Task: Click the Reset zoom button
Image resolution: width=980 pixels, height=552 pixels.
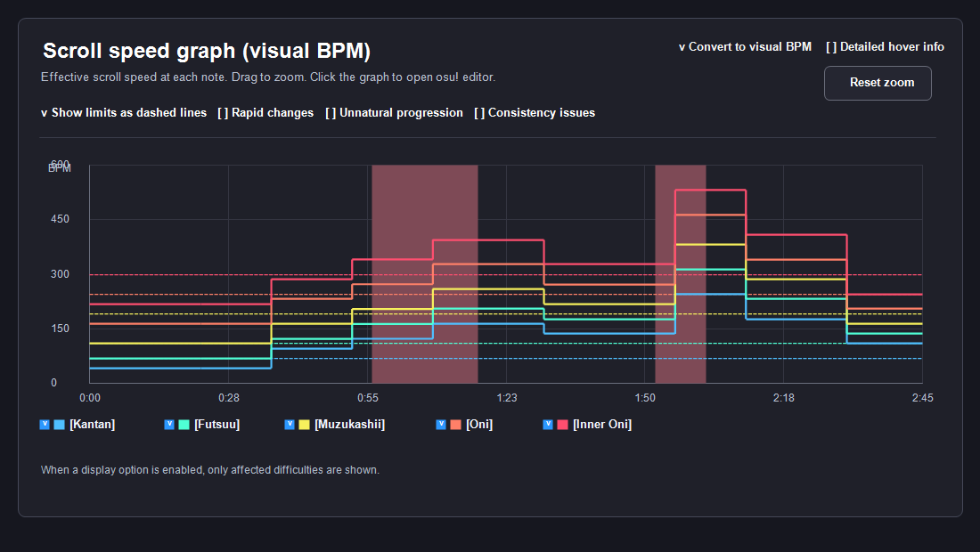Action: click(878, 83)
